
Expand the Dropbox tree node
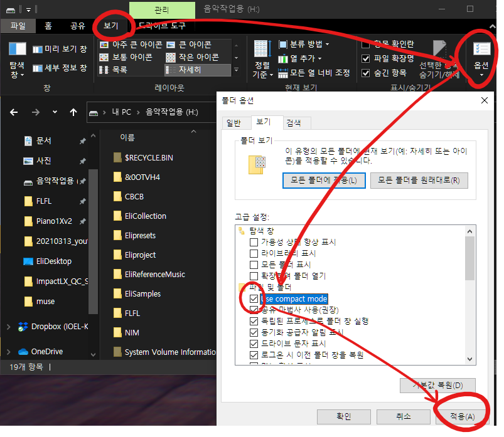9,327
